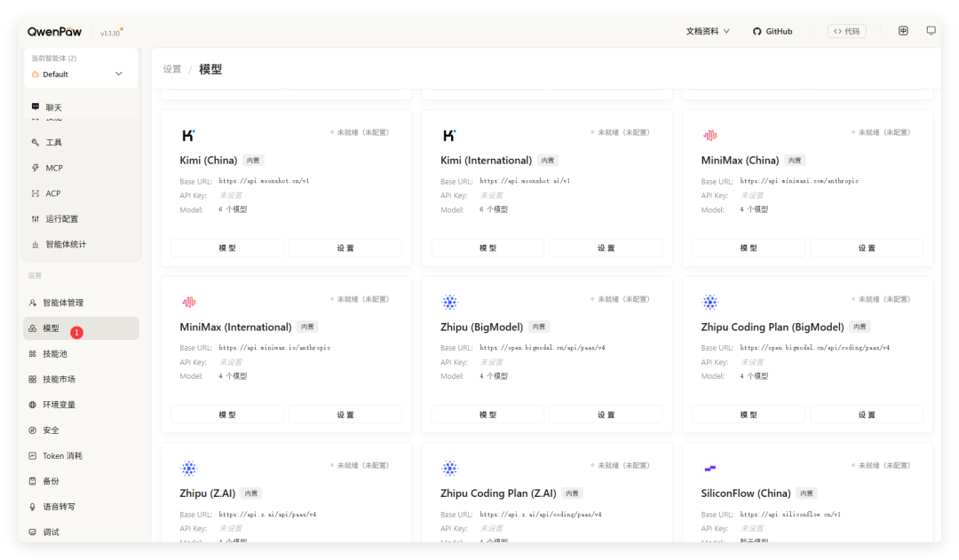Click the Zhipu (Z.AI) card title
Screen dimensions: 959x560
(207, 493)
